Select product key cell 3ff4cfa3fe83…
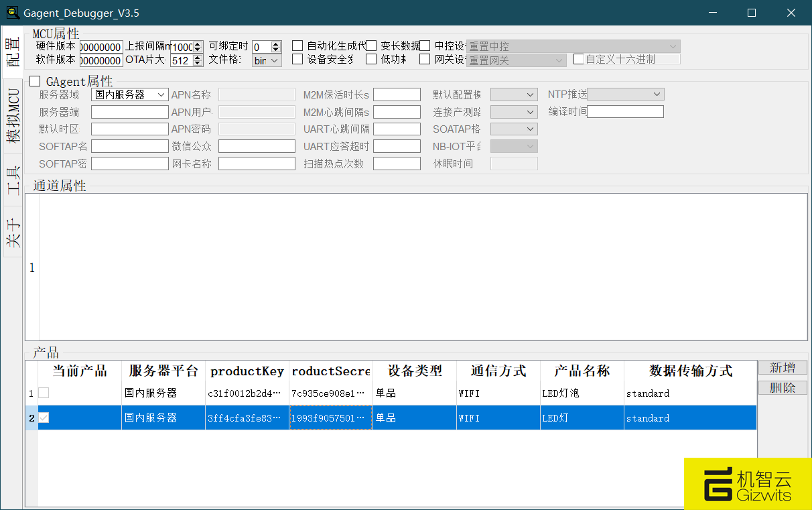Viewport: 812px width, 510px height. tap(247, 418)
